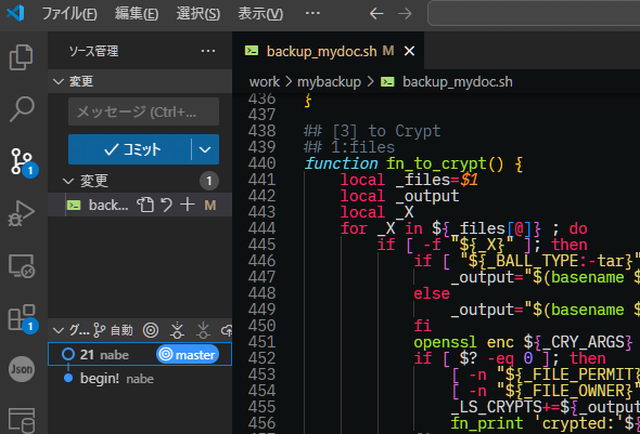Open the Run and Debug view
640x434 pixels.
(x=22, y=212)
